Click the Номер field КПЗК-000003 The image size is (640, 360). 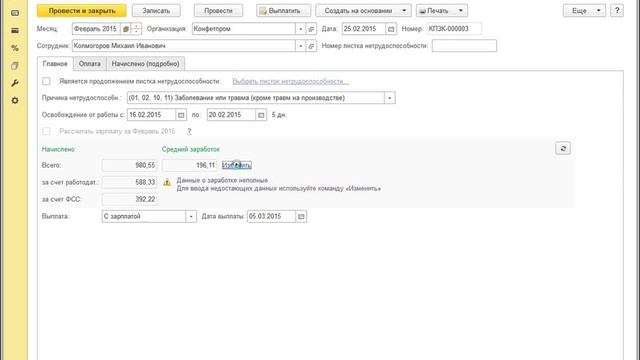coord(454,29)
